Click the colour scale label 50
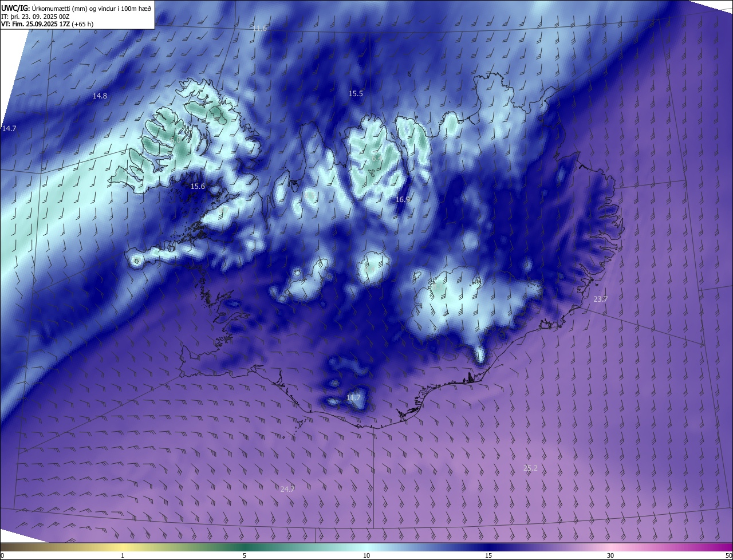Screen dimensions: 733x560 (x=728, y=556)
